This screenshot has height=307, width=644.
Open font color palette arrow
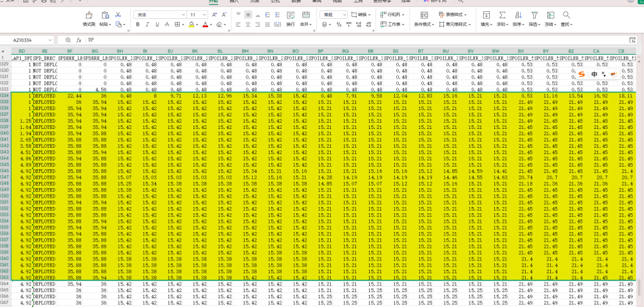tap(211, 25)
